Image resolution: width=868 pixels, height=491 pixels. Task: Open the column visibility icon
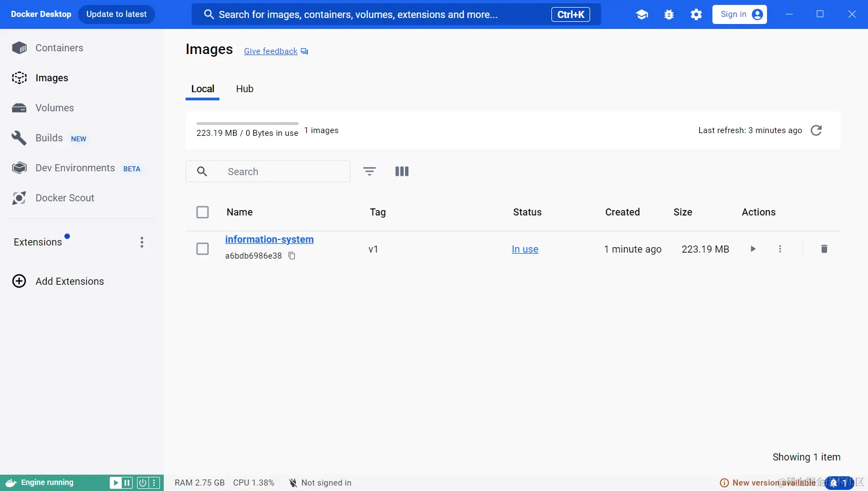coord(402,171)
